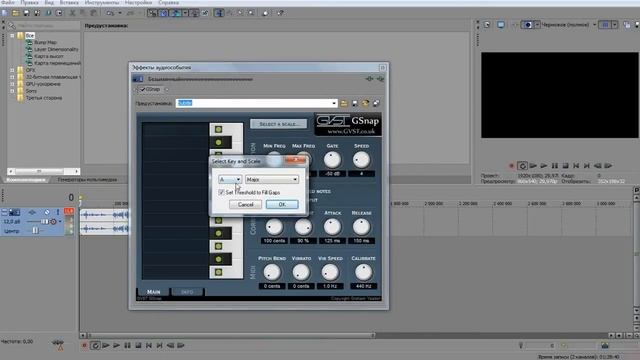Click the Open project folder icon

tap(16, 13)
